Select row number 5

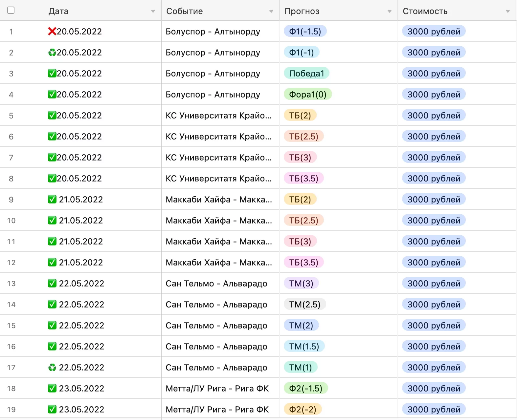tap(11, 115)
